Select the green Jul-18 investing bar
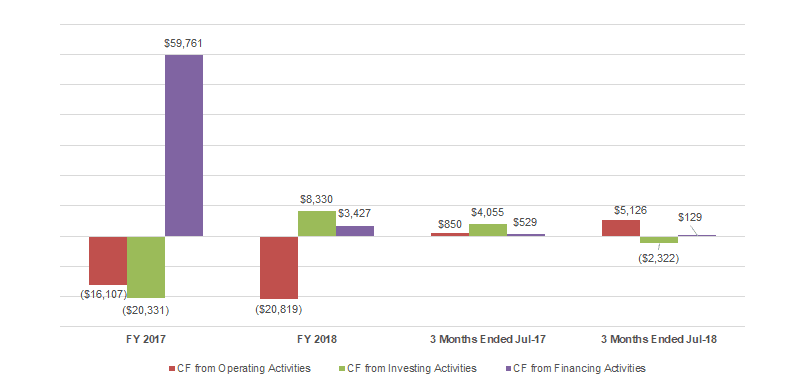This screenshot has height=391, width=786. (659, 240)
